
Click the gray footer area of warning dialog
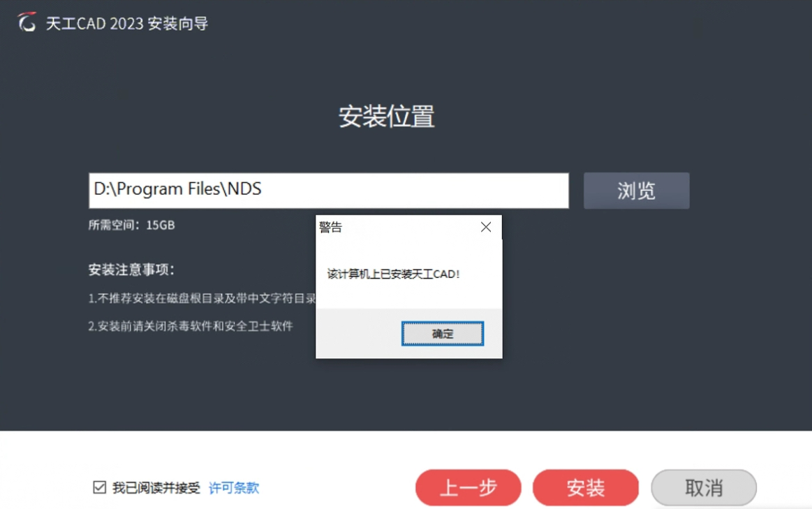click(358, 334)
